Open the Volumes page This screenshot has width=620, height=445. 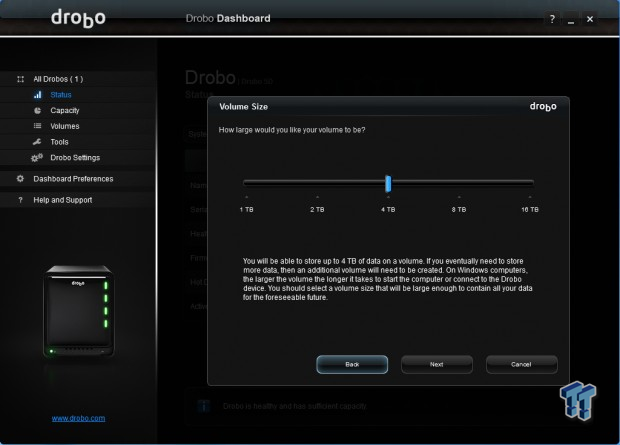coord(65,126)
